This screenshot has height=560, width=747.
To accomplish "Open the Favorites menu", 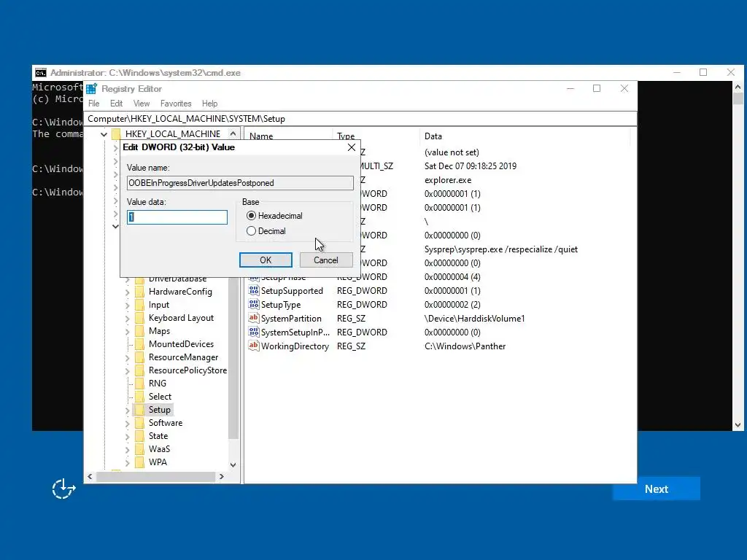I will [176, 104].
